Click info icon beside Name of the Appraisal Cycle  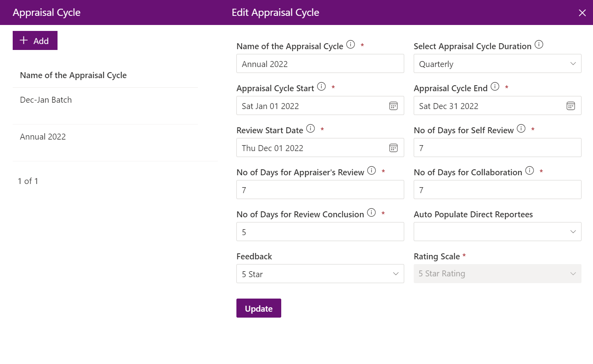(351, 44)
